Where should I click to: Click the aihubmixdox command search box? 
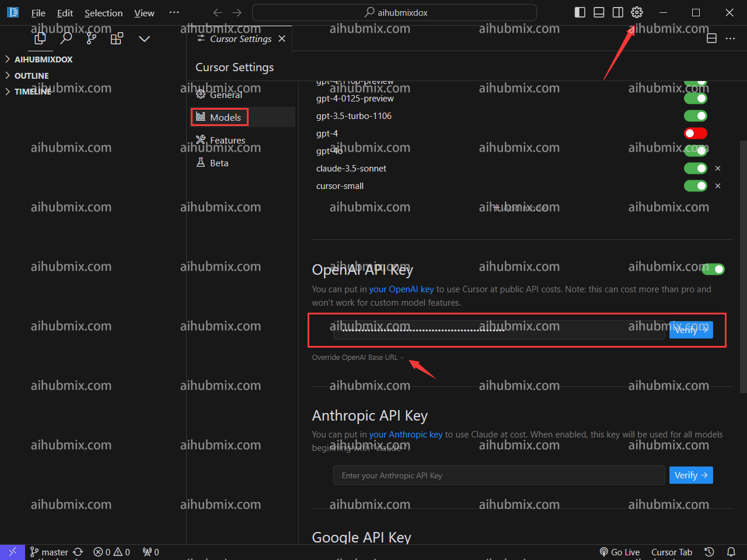click(x=395, y=12)
